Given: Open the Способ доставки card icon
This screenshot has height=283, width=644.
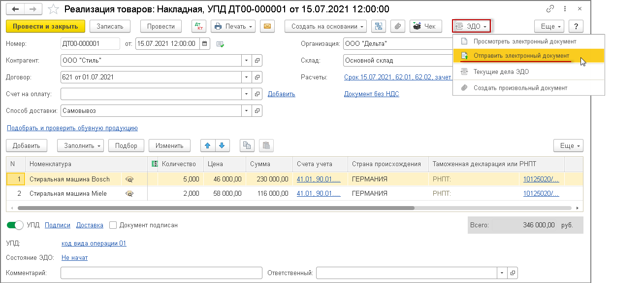Looking at the screenshot, I should click(x=258, y=110).
